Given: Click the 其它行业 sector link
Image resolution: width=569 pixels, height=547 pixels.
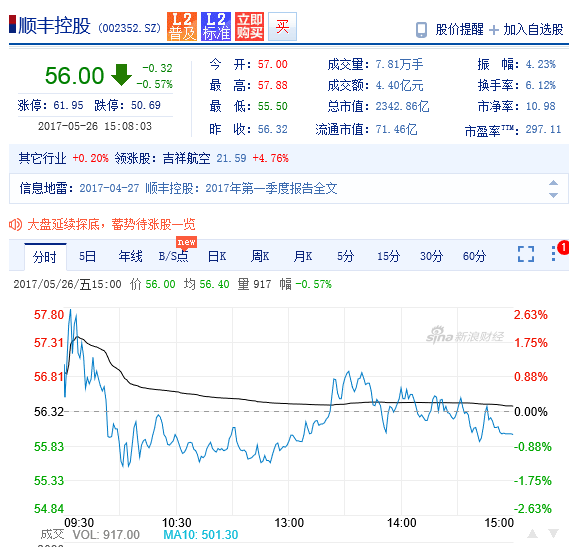Looking at the screenshot, I should 42,158.
